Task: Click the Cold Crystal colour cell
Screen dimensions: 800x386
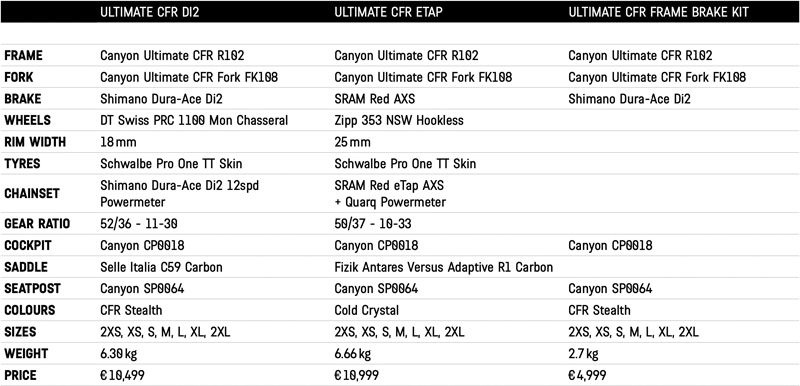Action: tap(367, 311)
